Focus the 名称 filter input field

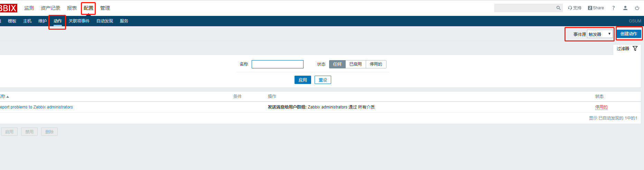pos(278,64)
